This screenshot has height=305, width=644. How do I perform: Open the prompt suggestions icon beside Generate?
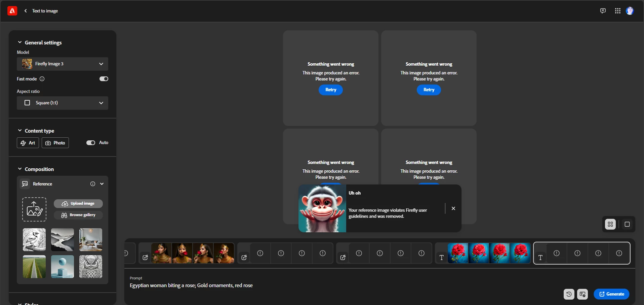point(582,294)
